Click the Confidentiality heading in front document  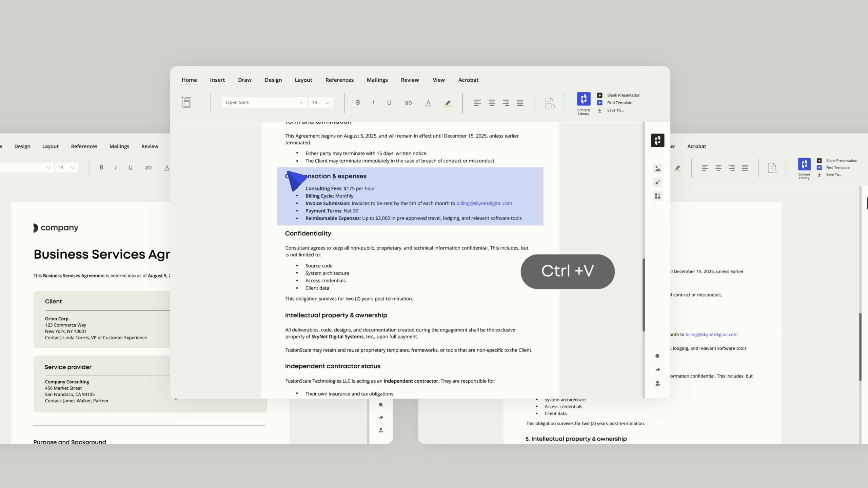(308, 233)
